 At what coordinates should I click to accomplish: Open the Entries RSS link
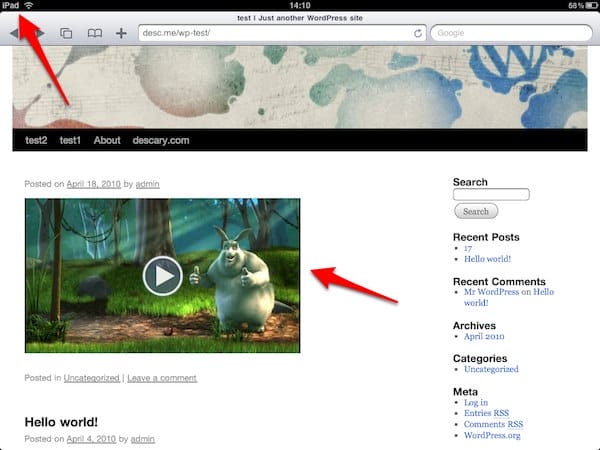[x=486, y=414]
